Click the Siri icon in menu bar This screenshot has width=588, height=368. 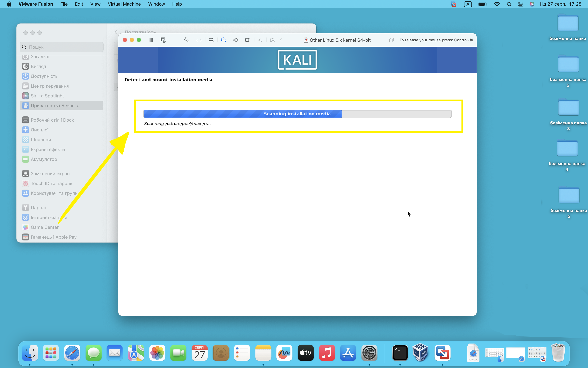click(532, 4)
